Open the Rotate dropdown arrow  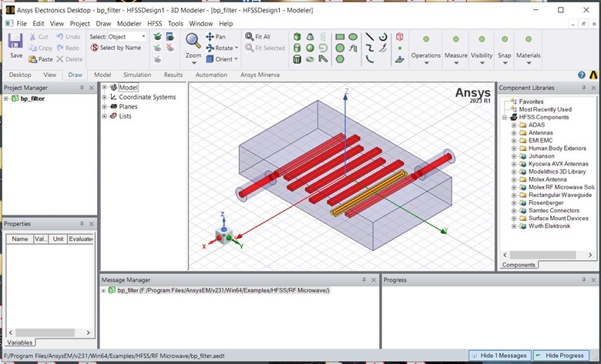point(237,48)
